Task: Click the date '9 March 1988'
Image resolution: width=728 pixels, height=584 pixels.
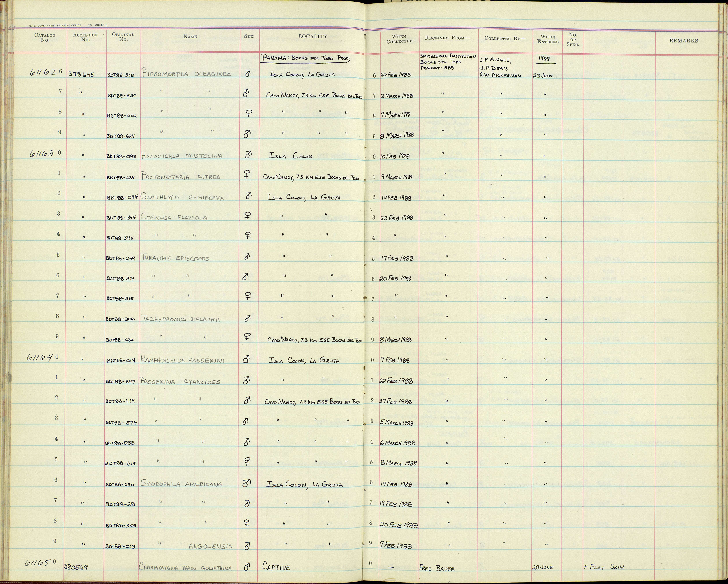Action: (397, 177)
